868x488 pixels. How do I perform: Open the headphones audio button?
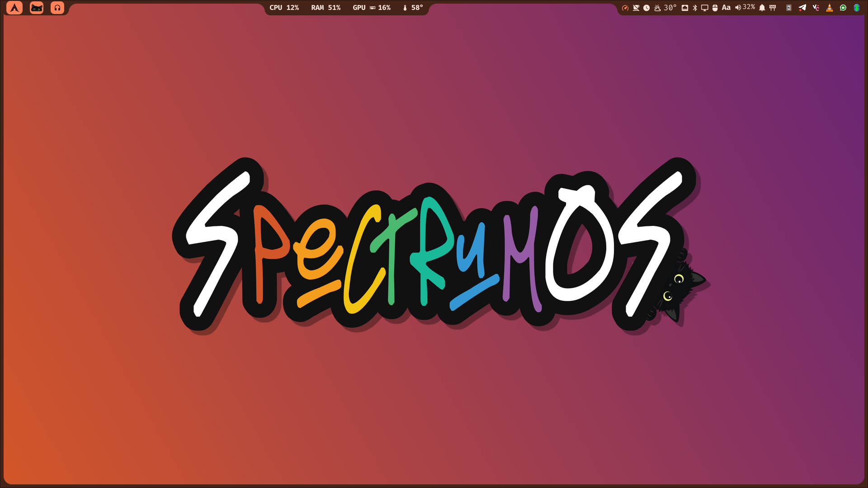[57, 8]
